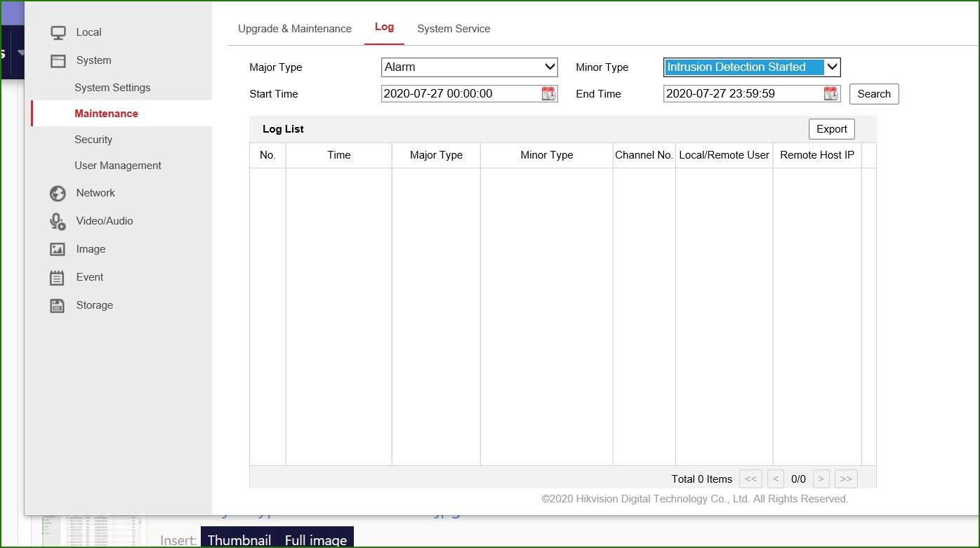The image size is (980, 548).
Task: Go to the last log page
Action: (846, 479)
